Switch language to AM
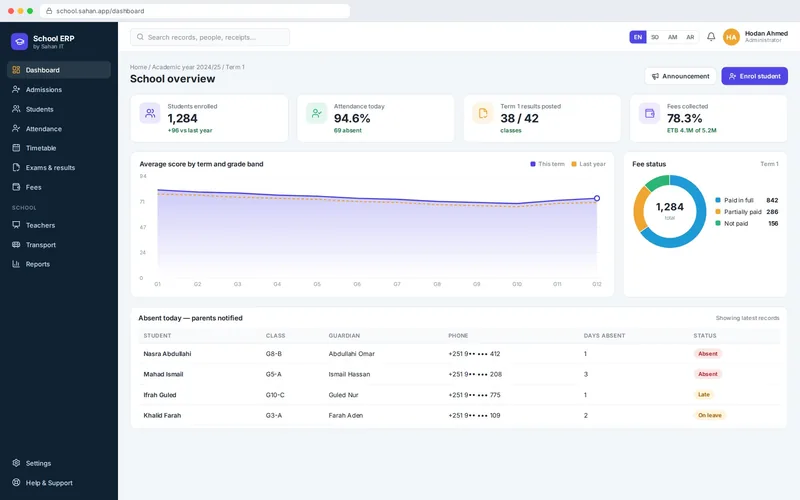The width and height of the screenshot is (800, 500). pos(673,37)
